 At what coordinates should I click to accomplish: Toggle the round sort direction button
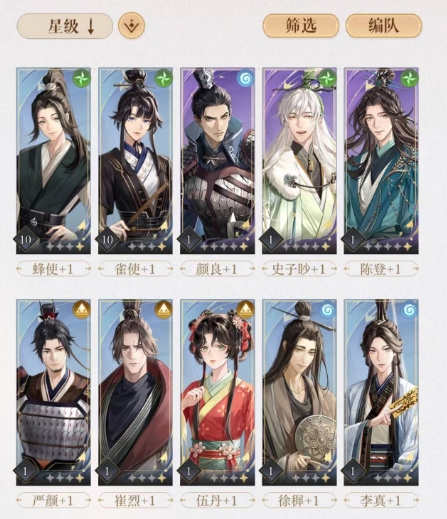click(131, 26)
